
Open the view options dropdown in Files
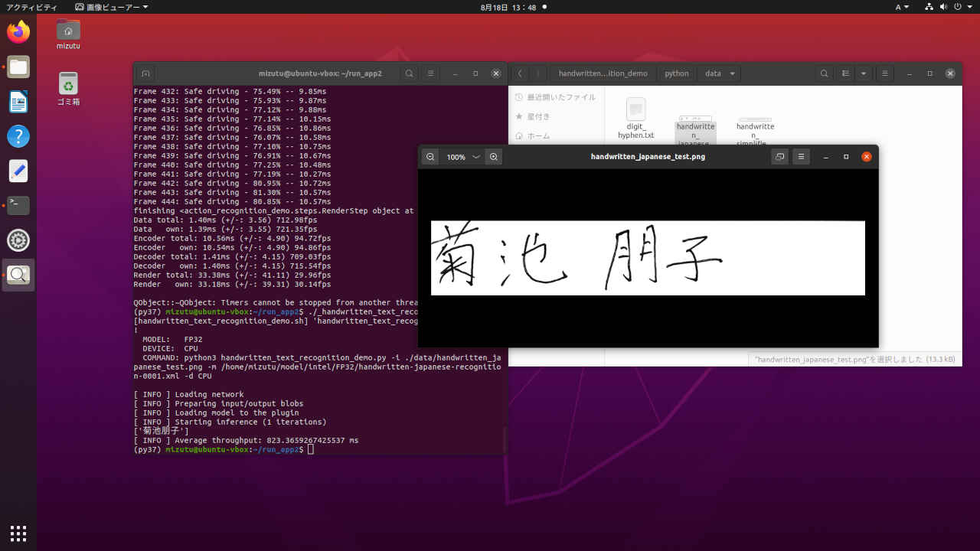point(864,73)
